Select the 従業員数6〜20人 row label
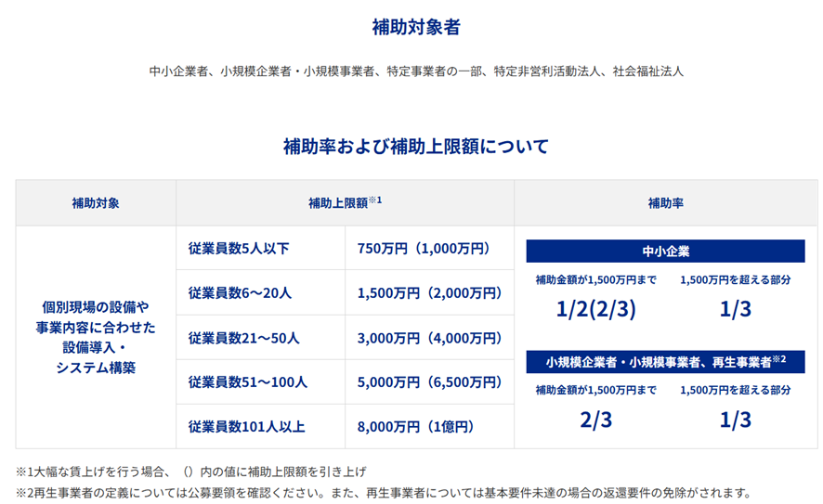The width and height of the screenshot is (823, 504). tap(240, 293)
